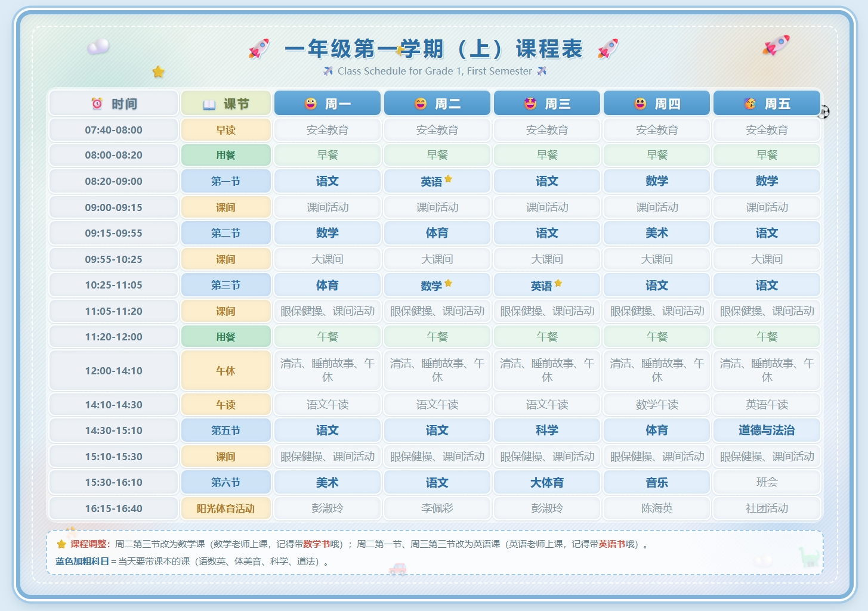
Task: Click the 午休 period label
Action: [226, 371]
